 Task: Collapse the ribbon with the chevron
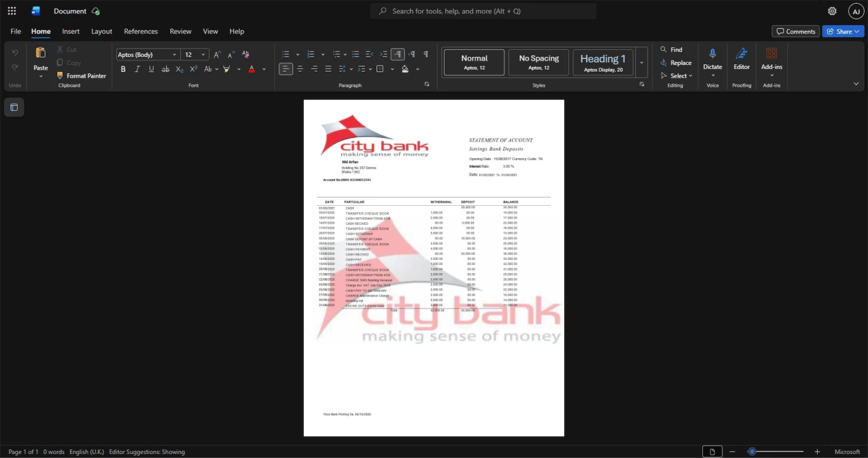pyautogui.click(x=856, y=84)
